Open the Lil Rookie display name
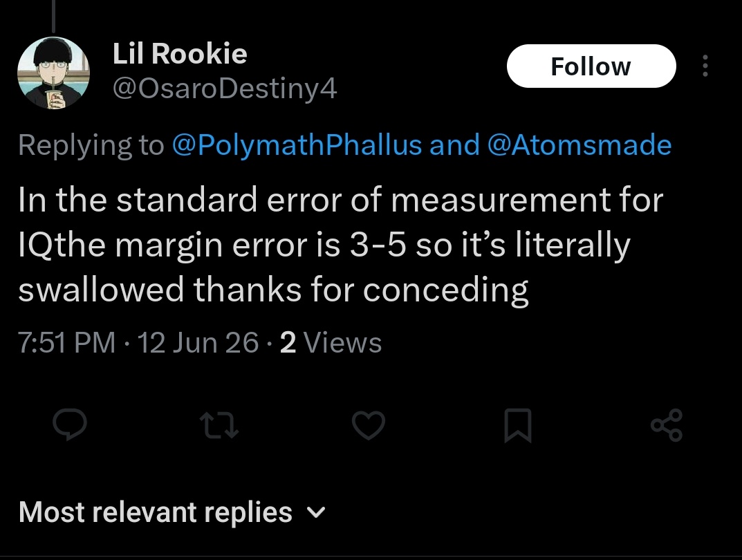This screenshot has height=560, width=742. point(180,53)
